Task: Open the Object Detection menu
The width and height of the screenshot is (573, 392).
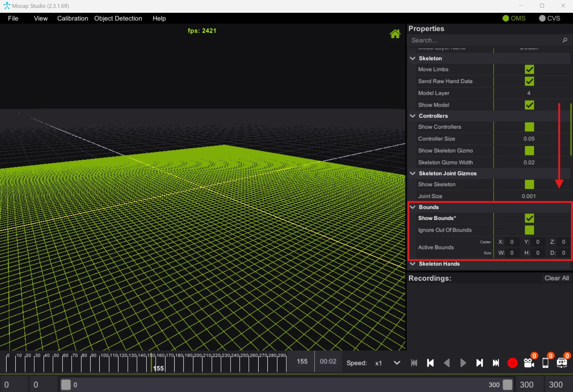Action: click(x=118, y=18)
